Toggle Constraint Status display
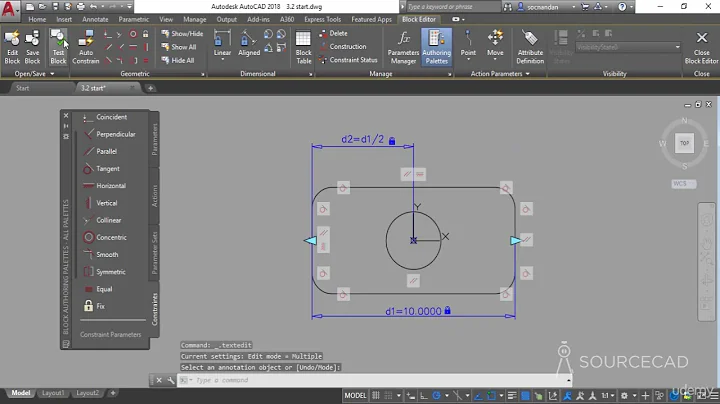Screen dimensions: 720x404 [x=349, y=60]
